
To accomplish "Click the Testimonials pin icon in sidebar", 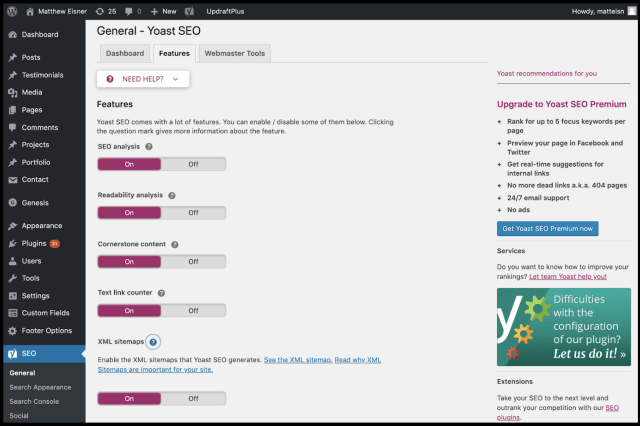I will [13, 75].
